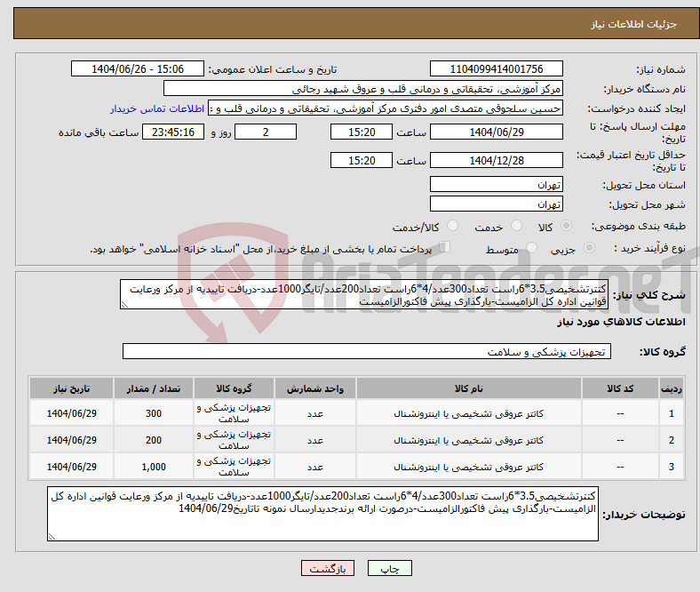Click the چاپ print button
This screenshot has height=592, width=700.
tap(390, 568)
